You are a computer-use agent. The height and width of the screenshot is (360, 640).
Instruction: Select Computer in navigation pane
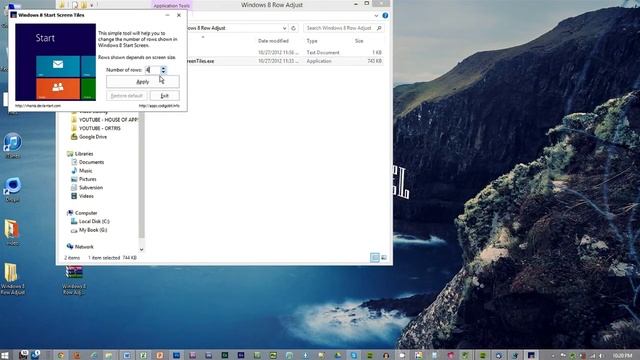tap(86, 213)
